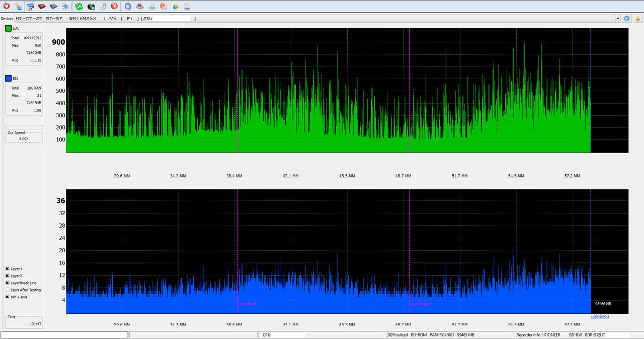Click the Cur Speed 4.00X value
Screen dimensions: 644x339
point(24,138)
